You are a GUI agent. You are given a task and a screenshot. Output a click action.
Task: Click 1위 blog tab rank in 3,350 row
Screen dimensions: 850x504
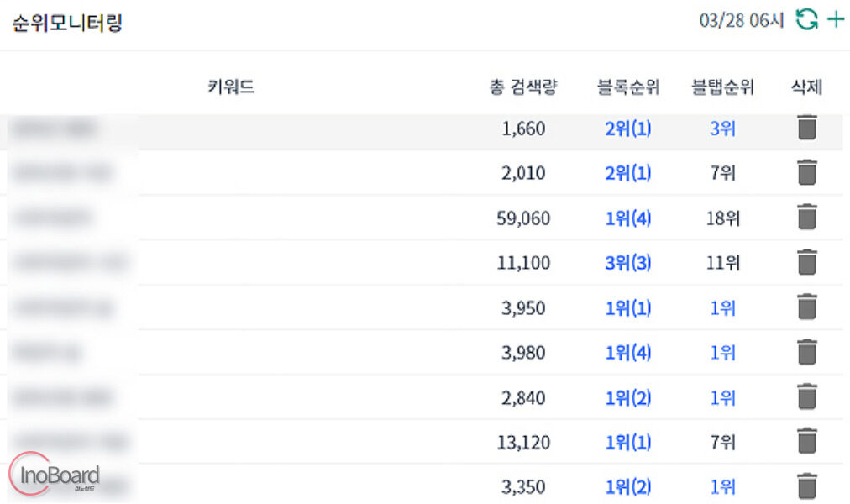tap(722, 487)
